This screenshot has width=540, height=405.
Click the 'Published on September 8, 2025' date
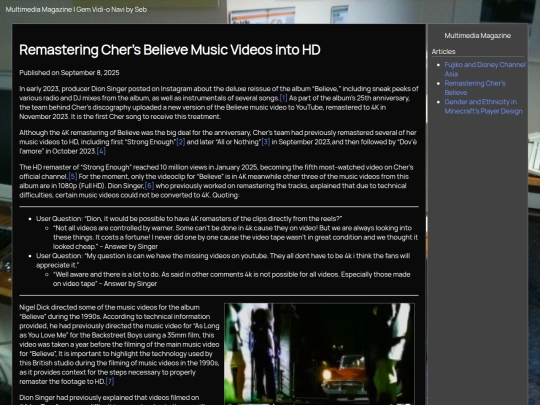click(x=69, y=73)
